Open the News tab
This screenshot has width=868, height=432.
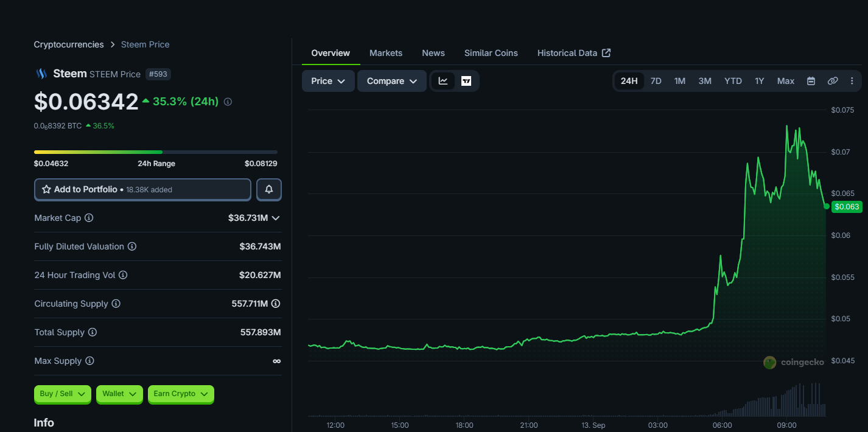(x=433, y=53)
